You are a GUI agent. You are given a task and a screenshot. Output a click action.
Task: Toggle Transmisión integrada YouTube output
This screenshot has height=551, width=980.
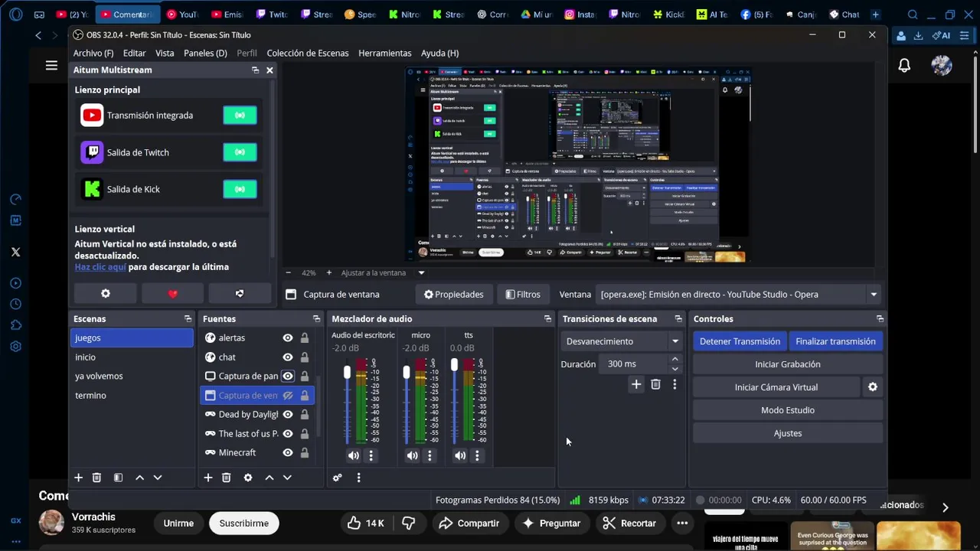coord(240,116)
